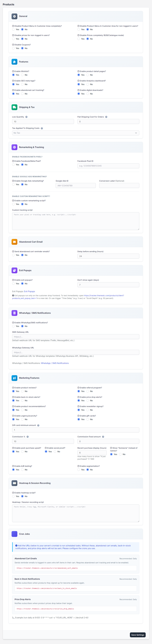Click the General section gear icon
This screenshot has height=644, width=152.
14,16
